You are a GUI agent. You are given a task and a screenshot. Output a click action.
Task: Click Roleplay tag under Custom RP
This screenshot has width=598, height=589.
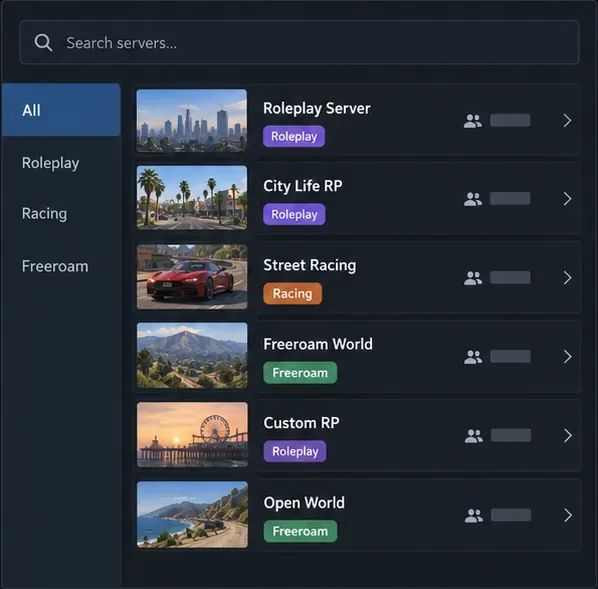(295, 451)
